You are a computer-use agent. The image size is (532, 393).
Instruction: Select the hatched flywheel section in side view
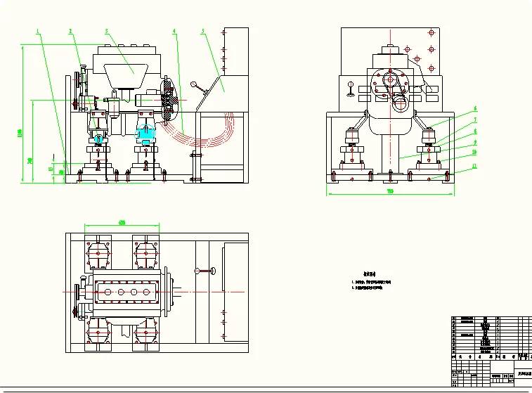(169, 100)
